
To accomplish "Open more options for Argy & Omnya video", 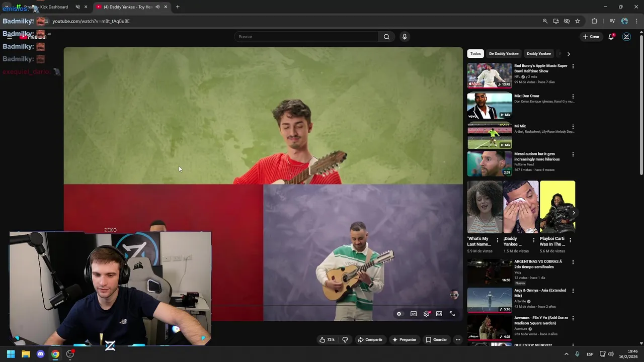I will pyautogui.click(x=573, y=291).
